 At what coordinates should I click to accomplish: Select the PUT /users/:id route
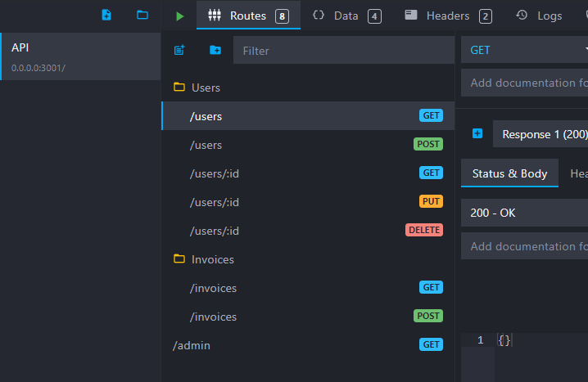point(307,202)
